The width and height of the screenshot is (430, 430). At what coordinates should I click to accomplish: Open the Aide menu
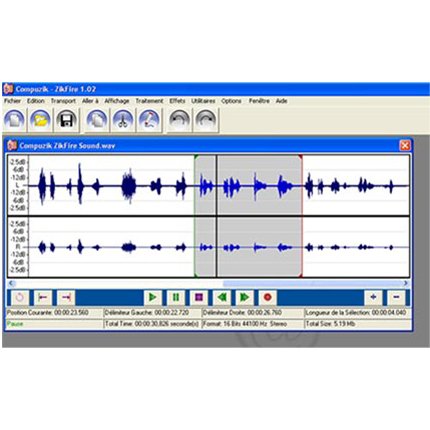tap(281, 101)
